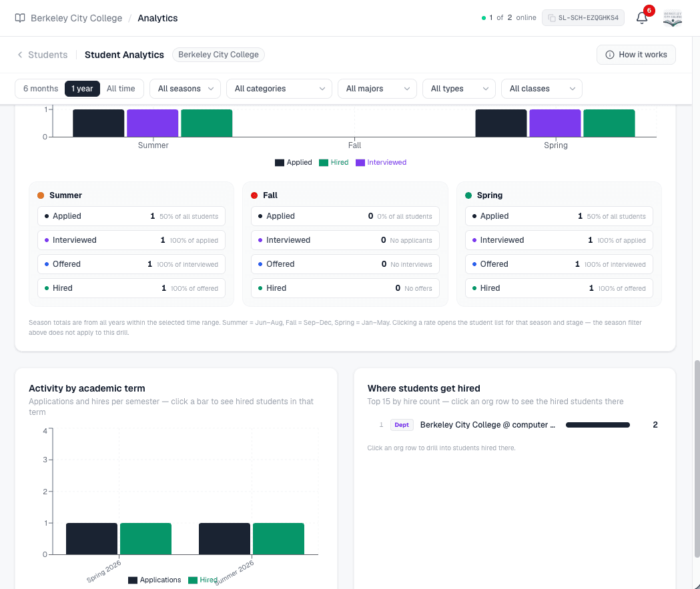The image size is (700, 589).
Task: Expand the All majors dropdown
Action: [377, 88]
